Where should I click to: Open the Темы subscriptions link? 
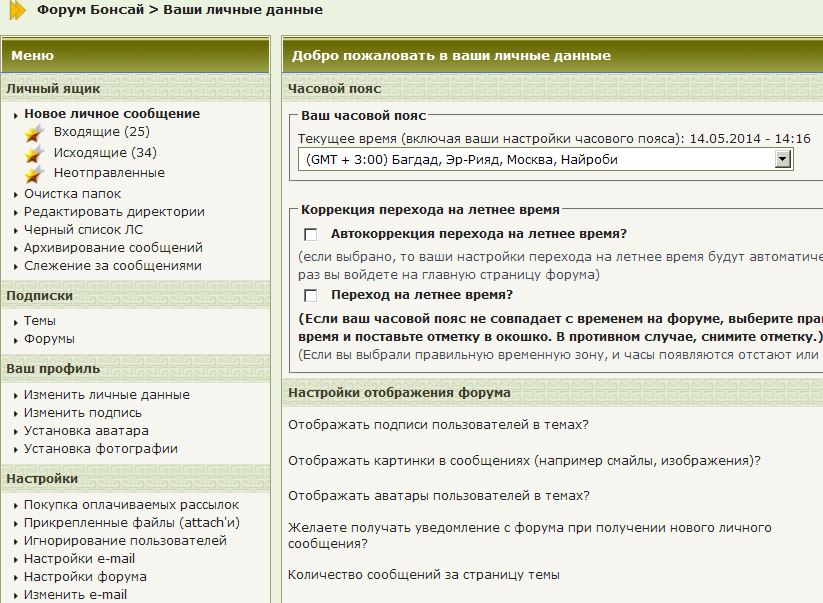click(40, 321)
